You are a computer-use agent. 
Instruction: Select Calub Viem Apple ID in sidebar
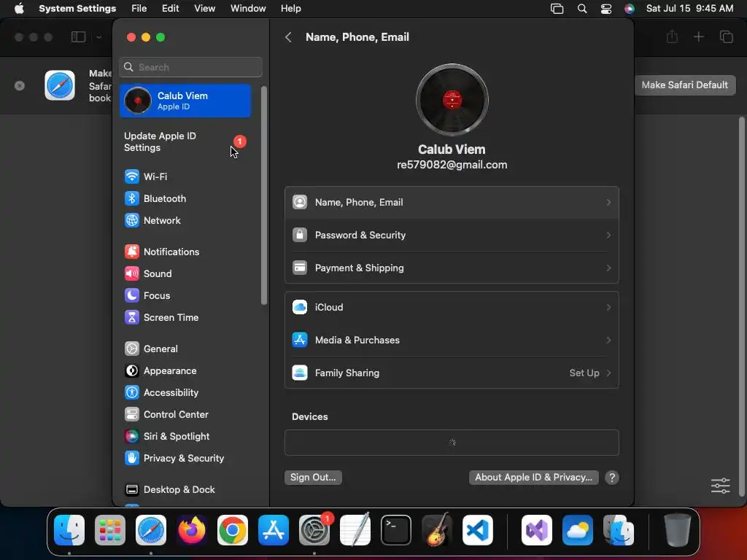click(x=185, y=101)
